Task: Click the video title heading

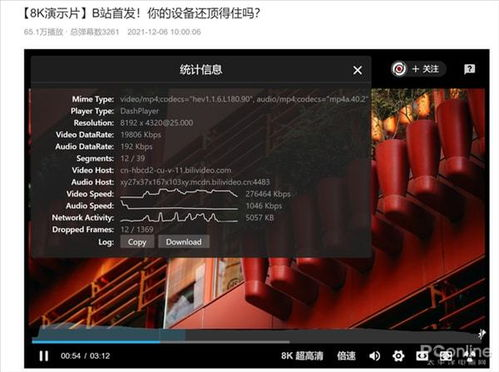Action: pyautogui.click(x=141, y=13)
